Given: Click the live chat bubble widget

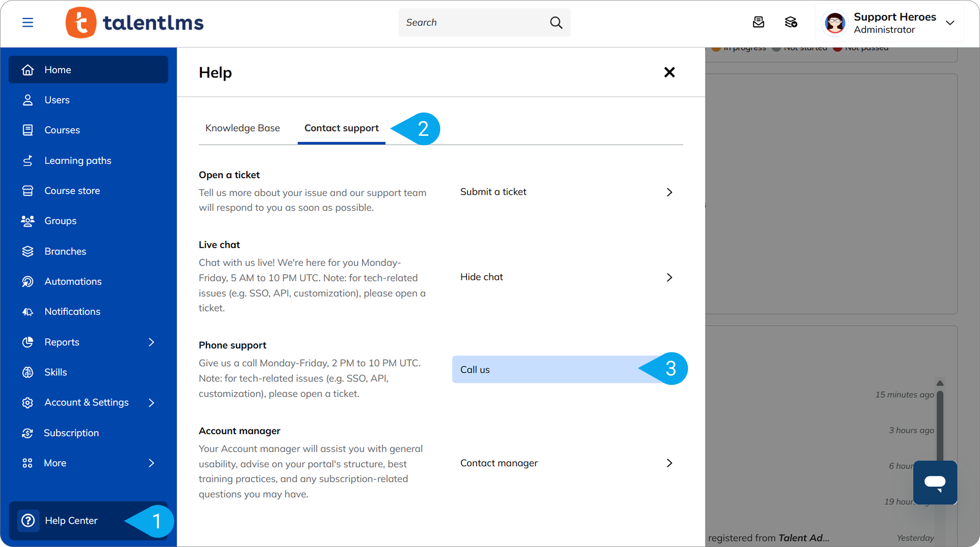Looking at the screenshot, I should (935, 482).
